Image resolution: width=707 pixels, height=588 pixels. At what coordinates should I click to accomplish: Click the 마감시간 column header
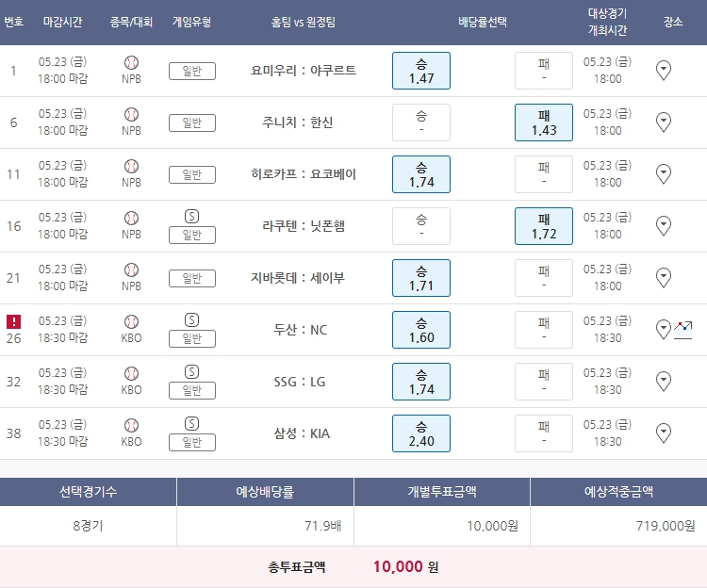(63, 21)
